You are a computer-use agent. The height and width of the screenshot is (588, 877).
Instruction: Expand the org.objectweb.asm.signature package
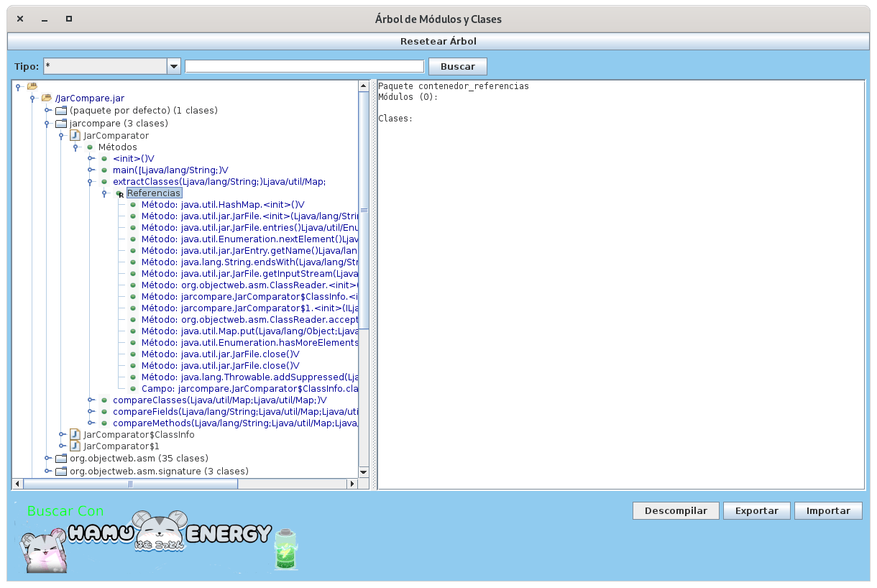(x=47, y=472)
